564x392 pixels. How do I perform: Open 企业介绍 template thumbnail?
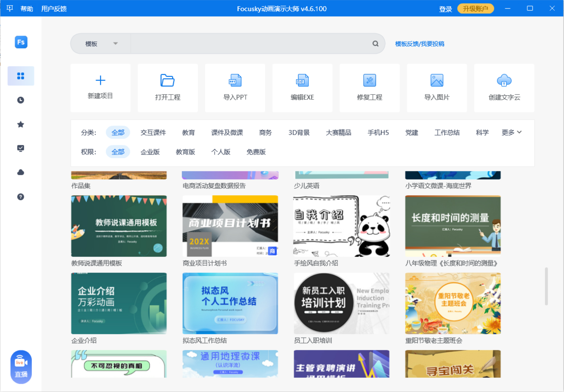coord(119,303)
